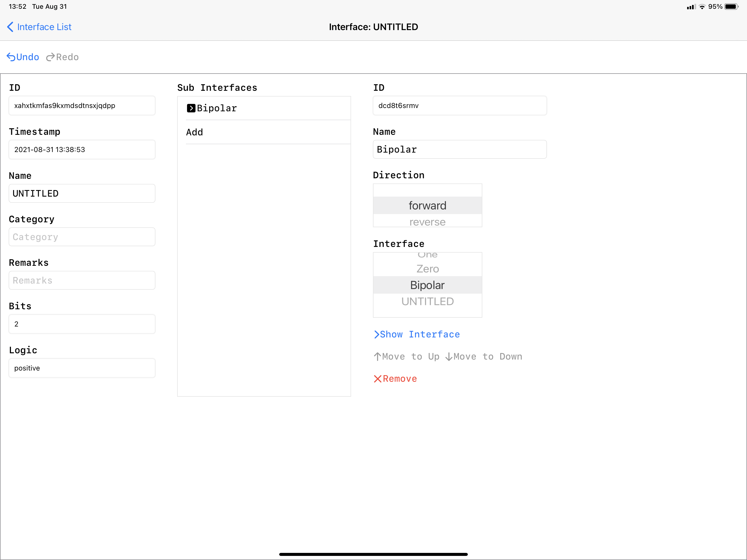This screenshot has height=560, width=747.
Task: Move sub interface up
Action: [407, 357]
